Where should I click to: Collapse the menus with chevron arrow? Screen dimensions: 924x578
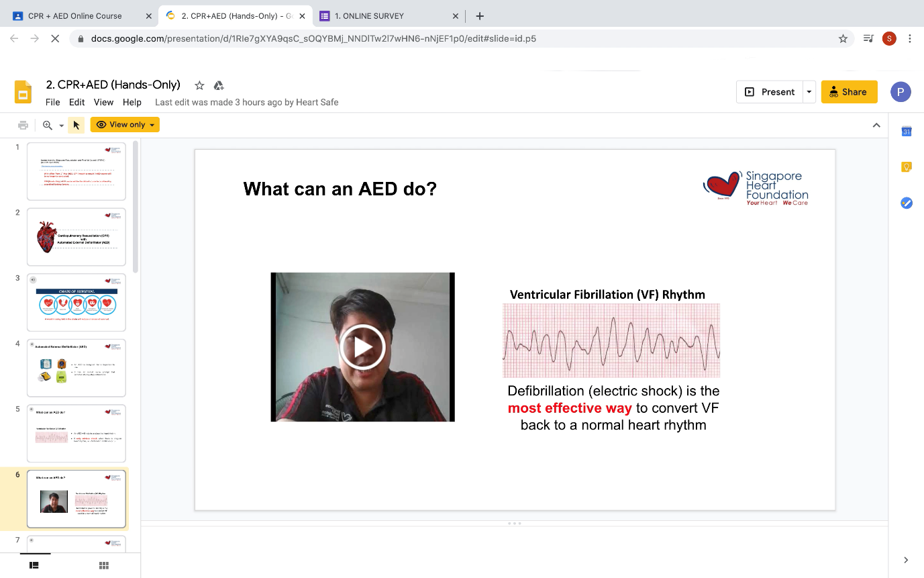tap(876, 125)
